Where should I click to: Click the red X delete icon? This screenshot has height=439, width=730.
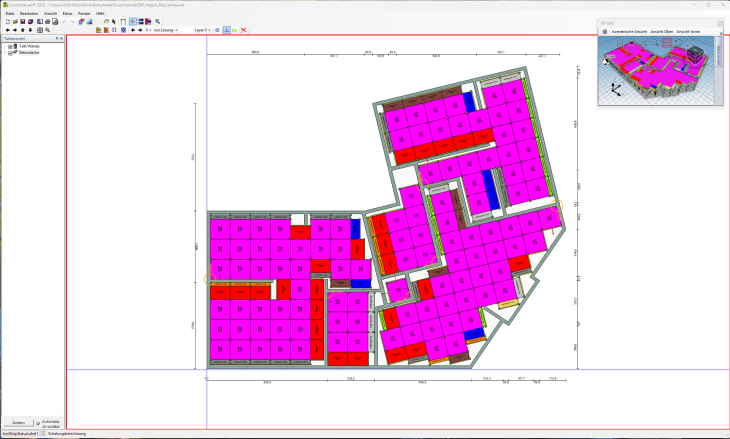(244, 30)
